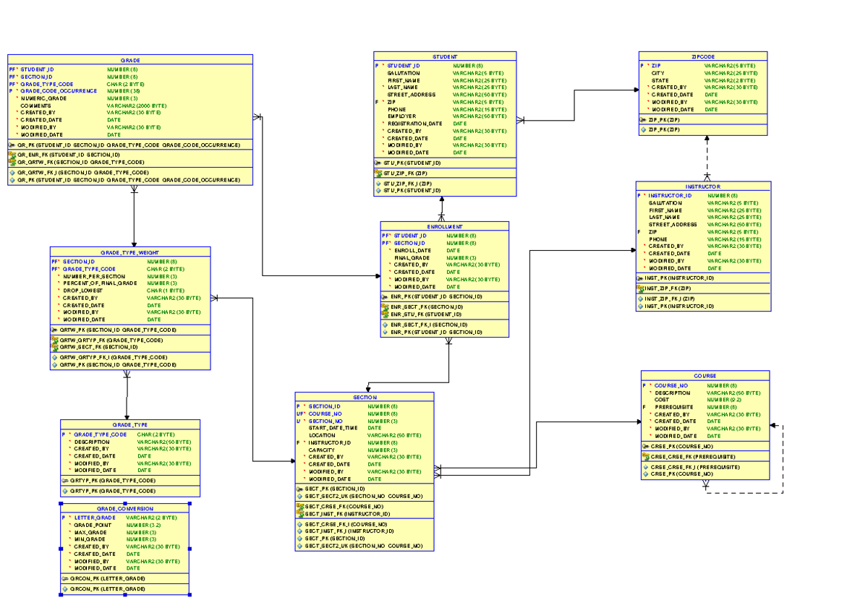Click the GRCON_PK key icon in GRADE_CONVERSION
The width and height of the screenshot is (868, 613).
coord(64,577)
